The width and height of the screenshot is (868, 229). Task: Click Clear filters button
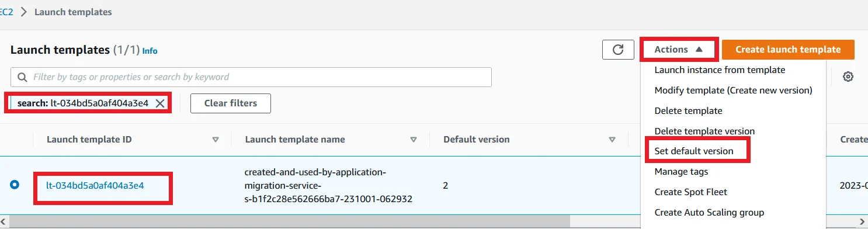click(231, 103)
